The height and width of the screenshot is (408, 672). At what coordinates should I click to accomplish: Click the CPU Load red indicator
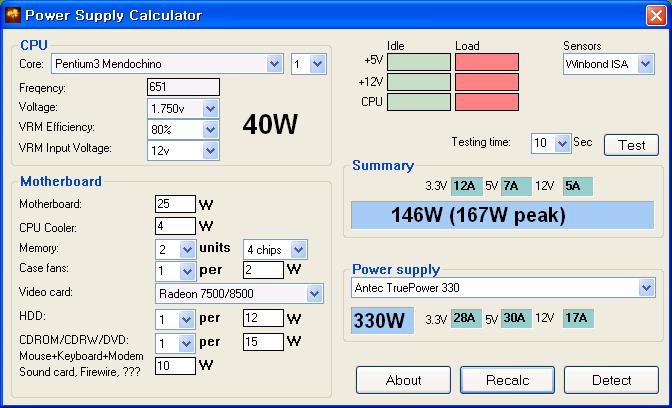click(x=487, y=102)
